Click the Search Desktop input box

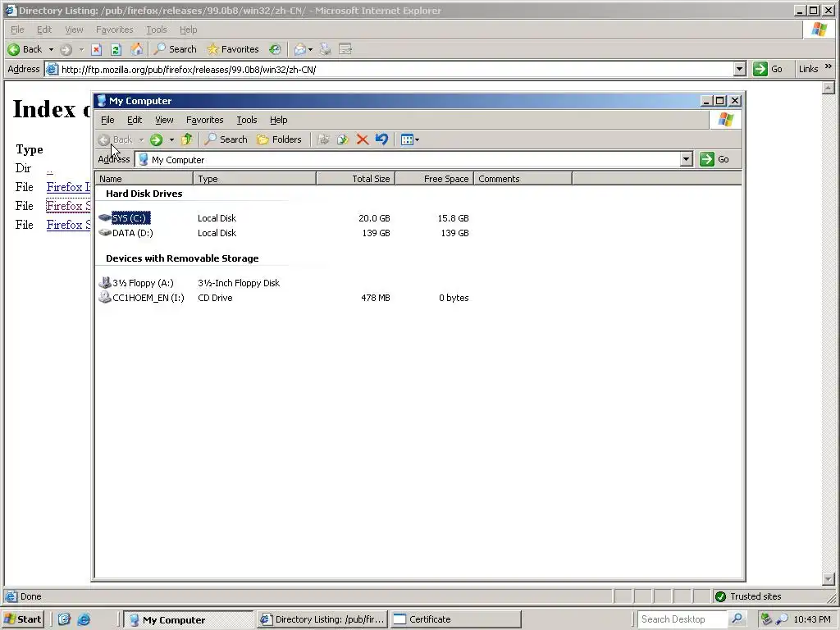pos(683,619)
